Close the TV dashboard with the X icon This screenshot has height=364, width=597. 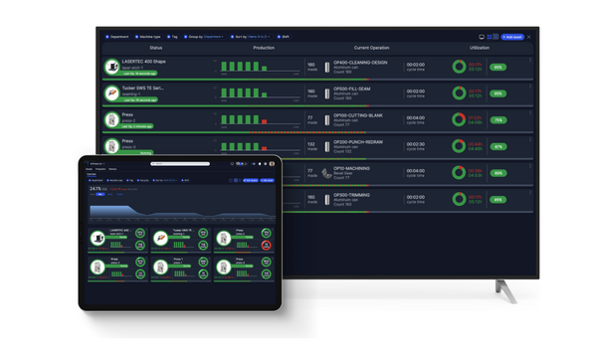click(529, 37)
